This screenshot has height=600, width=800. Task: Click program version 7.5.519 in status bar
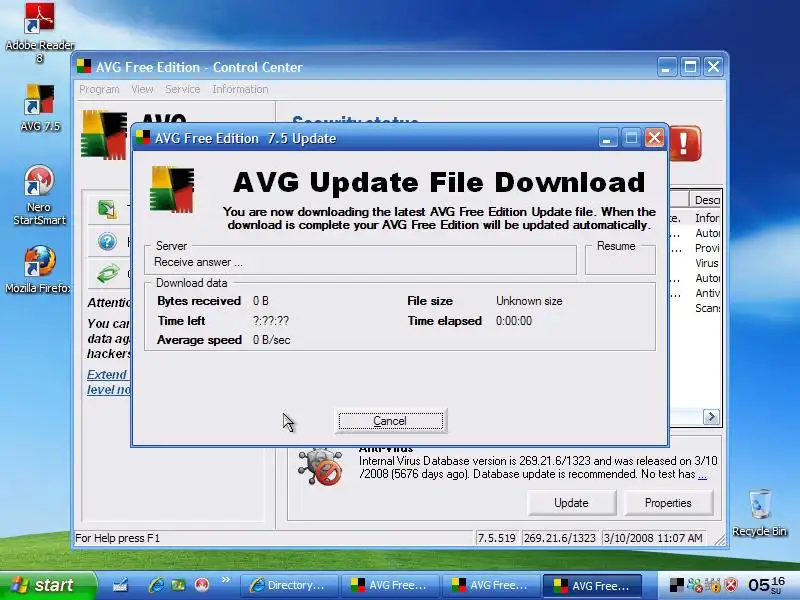496,538
